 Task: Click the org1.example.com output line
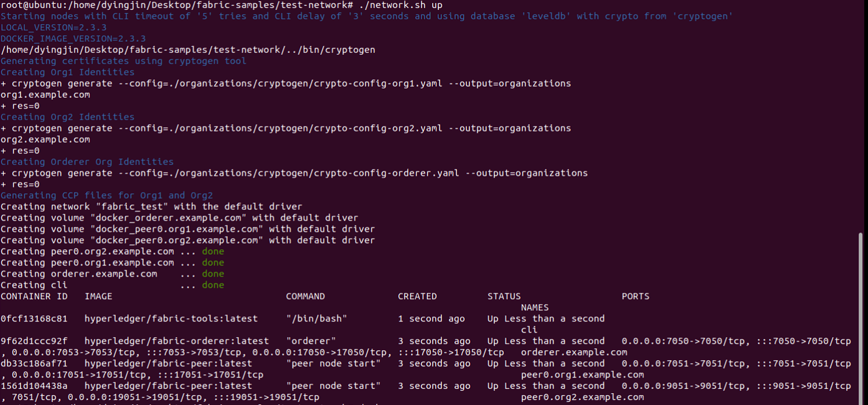[45, 95]
